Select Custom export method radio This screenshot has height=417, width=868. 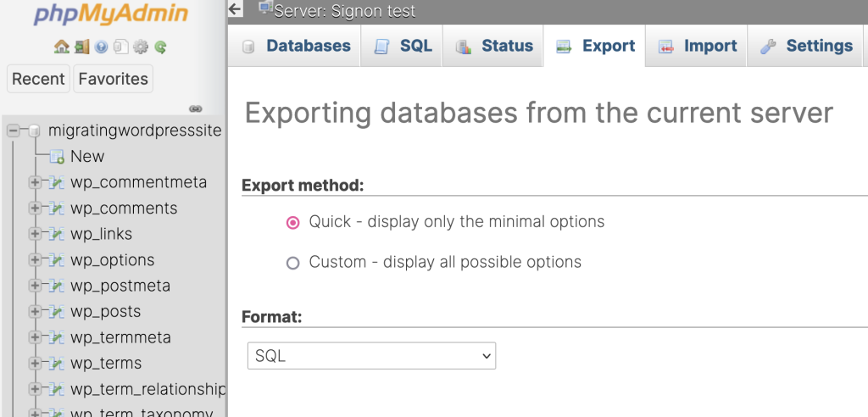click(x=292, y=263)
